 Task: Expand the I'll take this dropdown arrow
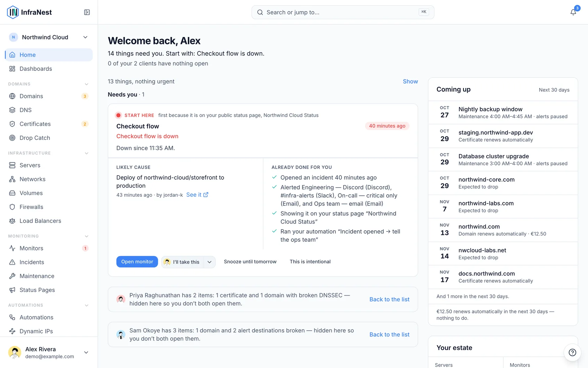209,262
